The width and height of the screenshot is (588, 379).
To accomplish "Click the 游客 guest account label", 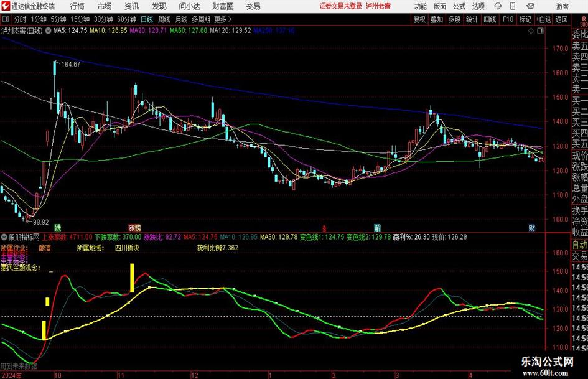I will pyautogui.click(x=562, y=6).
